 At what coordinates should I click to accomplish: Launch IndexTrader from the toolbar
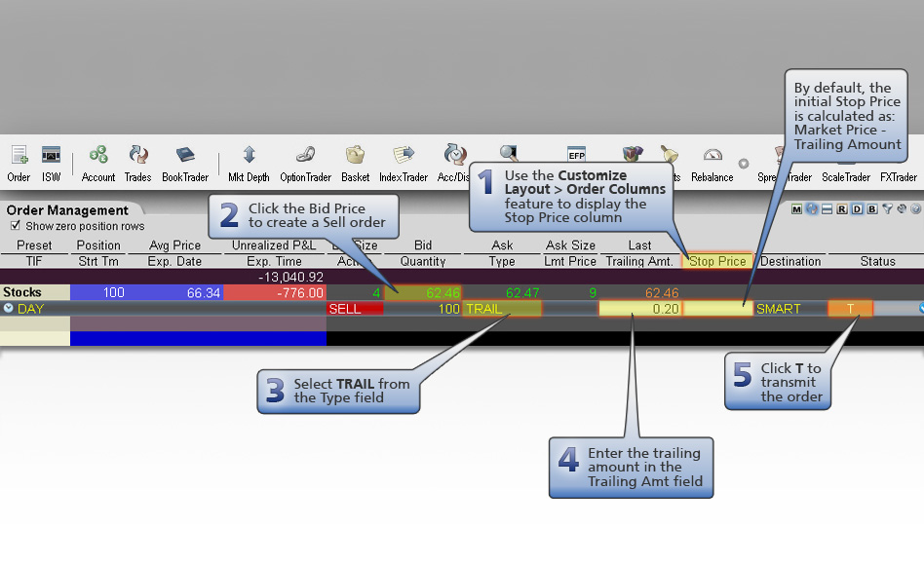tap(404, 155)
